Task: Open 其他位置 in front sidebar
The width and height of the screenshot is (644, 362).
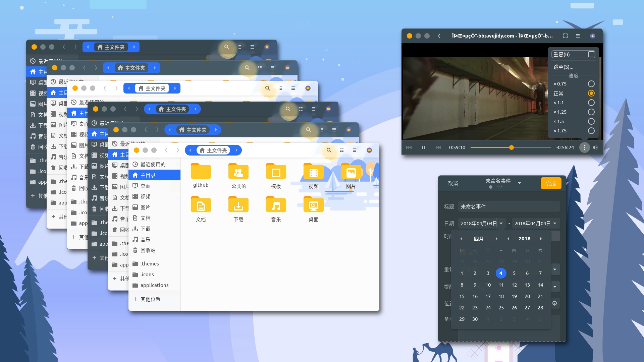Action: (x=155, y=299)
